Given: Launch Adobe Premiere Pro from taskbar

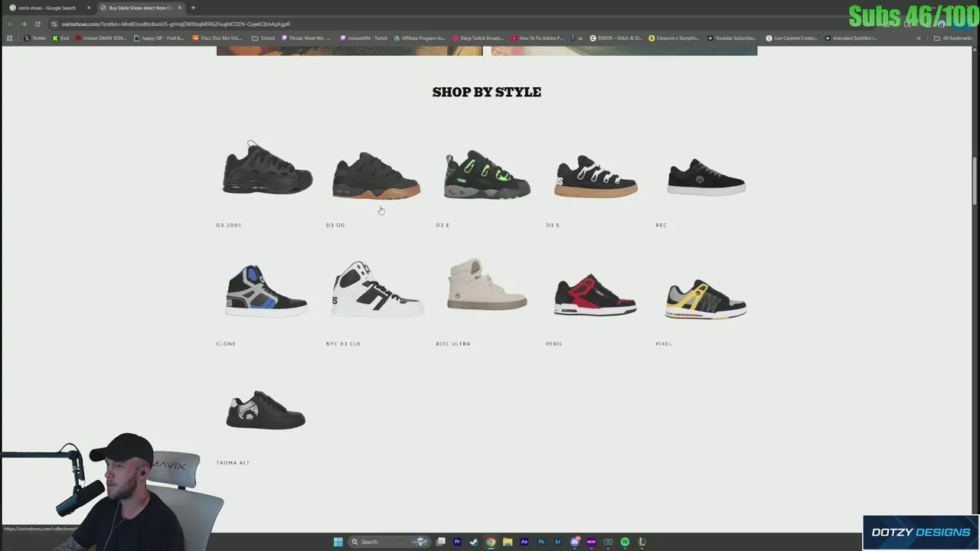Looking at the screenshot, I should coord(457,542).
